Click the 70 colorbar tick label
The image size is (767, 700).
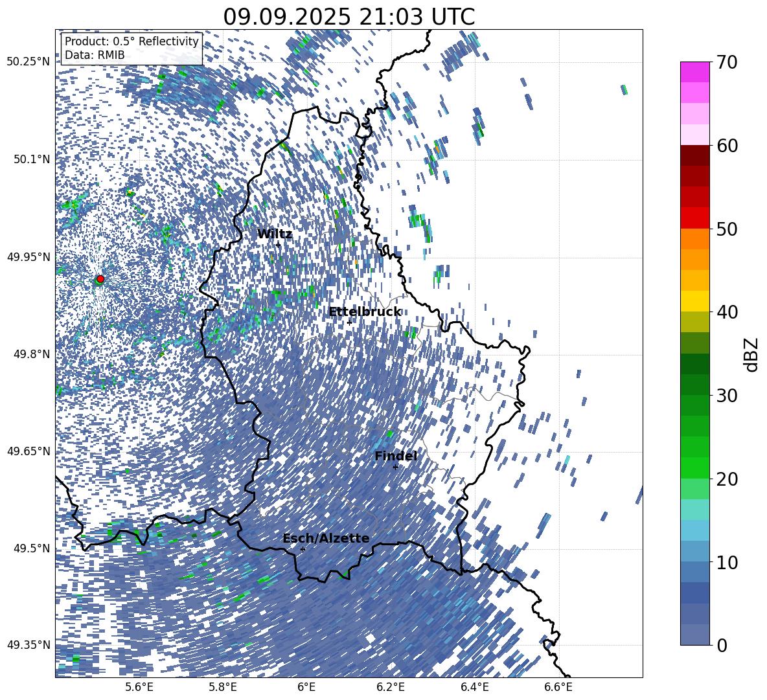tap(727, 63)
